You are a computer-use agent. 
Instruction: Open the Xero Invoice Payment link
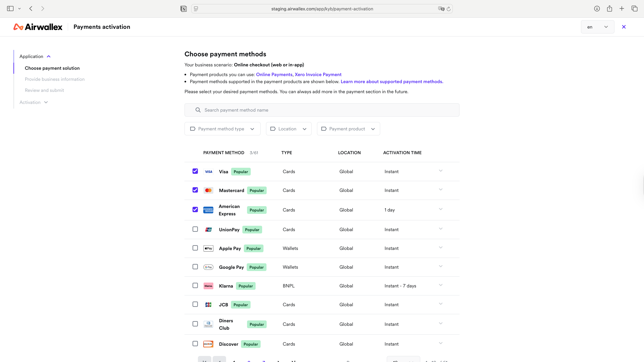(x=318, y=74)
